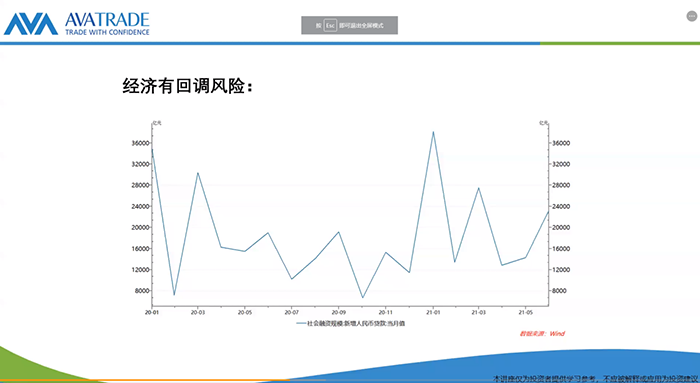Image resolution: width=700 pixels, height=383 pixels.
Task: Click the 24000 tick on right axis
Action: pyautogui.click(x=561, y=207)
